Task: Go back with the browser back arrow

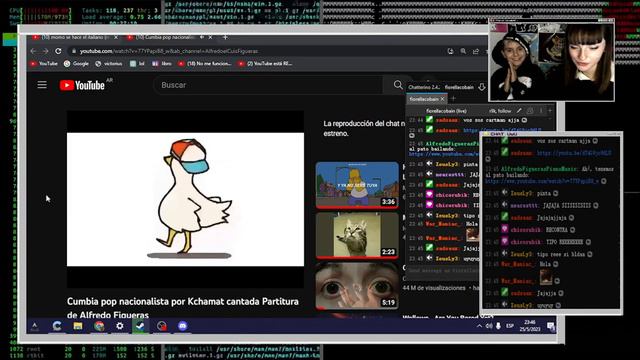Action: pos(33,51)
